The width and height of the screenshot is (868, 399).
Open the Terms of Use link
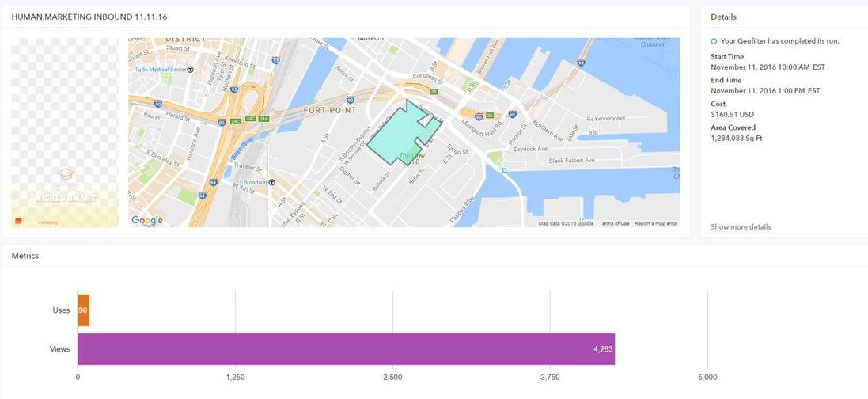click(x=614, y=223)
